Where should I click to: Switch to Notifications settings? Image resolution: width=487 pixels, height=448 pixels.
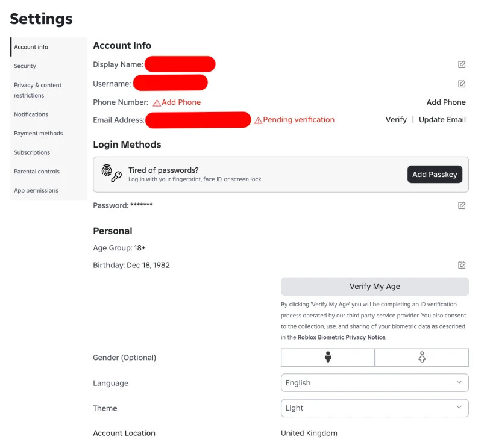(x=31, y=114)
